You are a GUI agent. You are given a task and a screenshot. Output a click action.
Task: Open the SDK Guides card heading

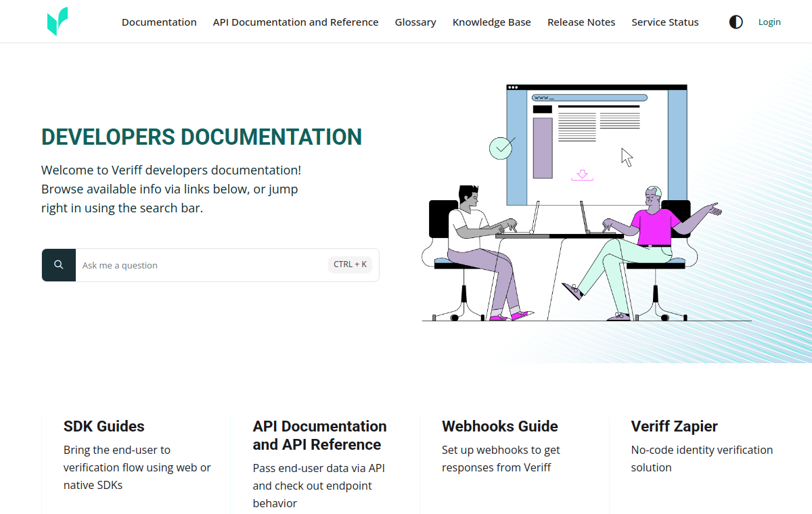[104, 426]
